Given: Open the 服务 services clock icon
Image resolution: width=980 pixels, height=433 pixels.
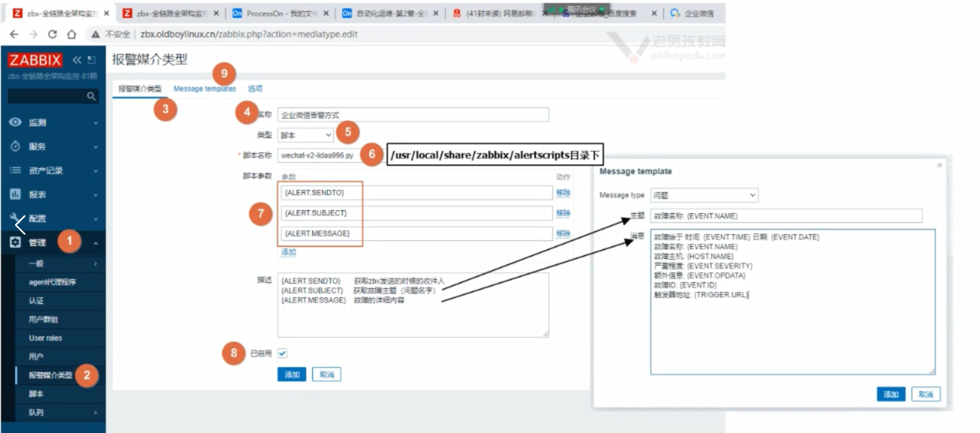Looking at the screenshot, I should [15, 146].
